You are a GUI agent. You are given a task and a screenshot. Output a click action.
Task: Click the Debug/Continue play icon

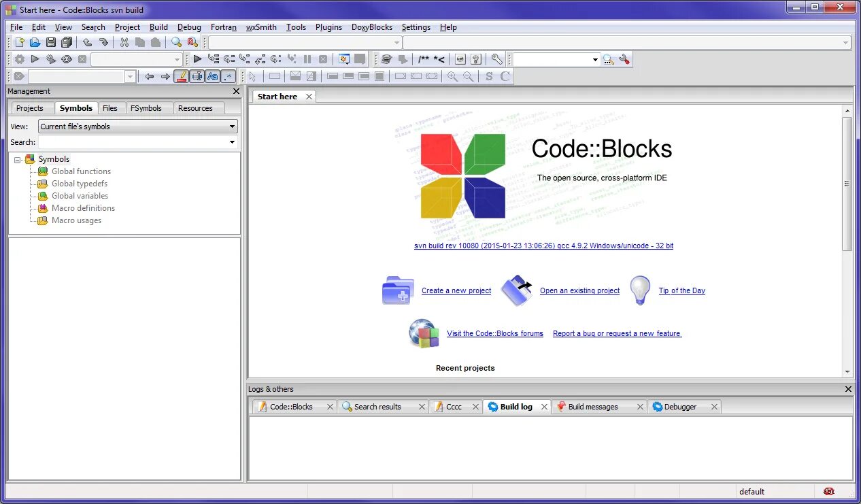tap(197, 59)
